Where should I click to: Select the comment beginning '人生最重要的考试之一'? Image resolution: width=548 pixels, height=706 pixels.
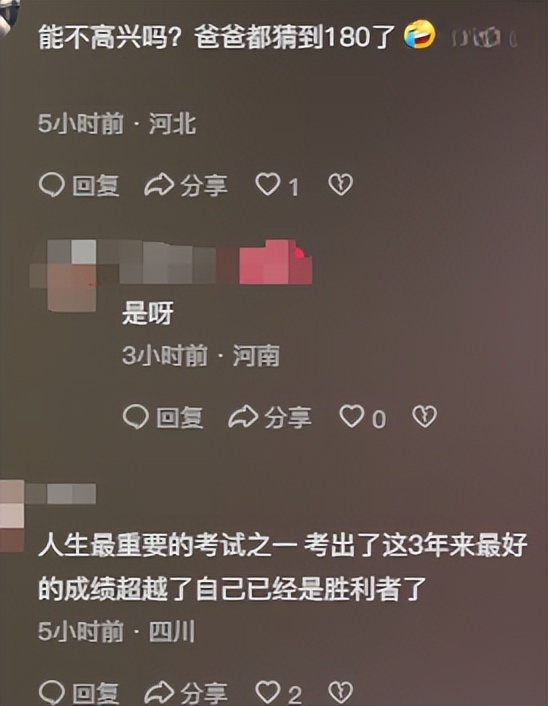click(282, 567)
